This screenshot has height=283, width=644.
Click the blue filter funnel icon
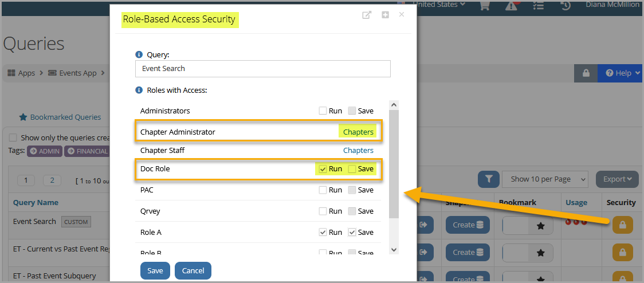pos(489,179)
